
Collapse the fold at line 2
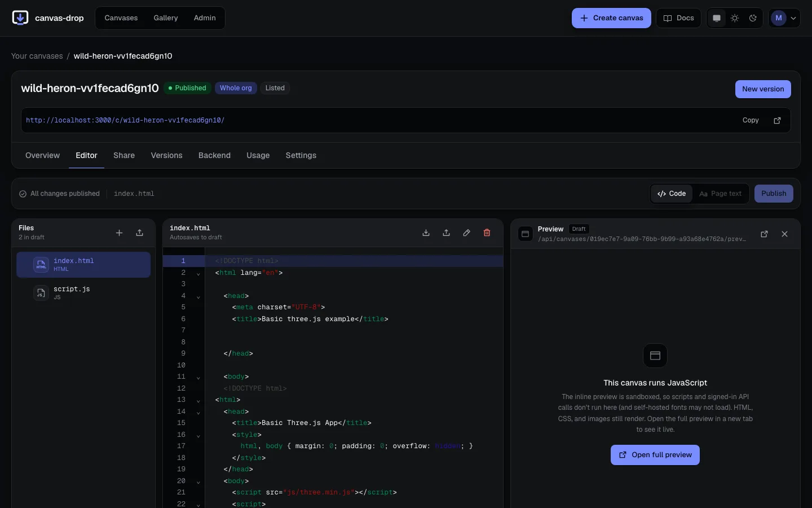point(198,274)
